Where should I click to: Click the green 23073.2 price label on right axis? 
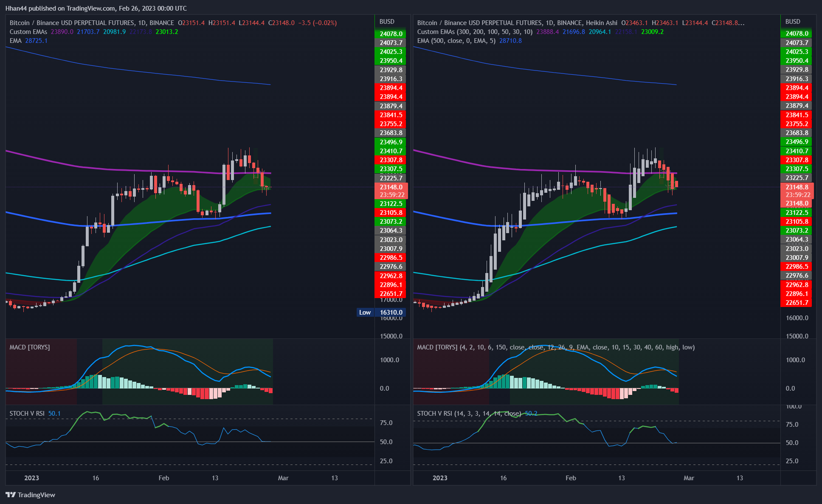tap(797, 231)
